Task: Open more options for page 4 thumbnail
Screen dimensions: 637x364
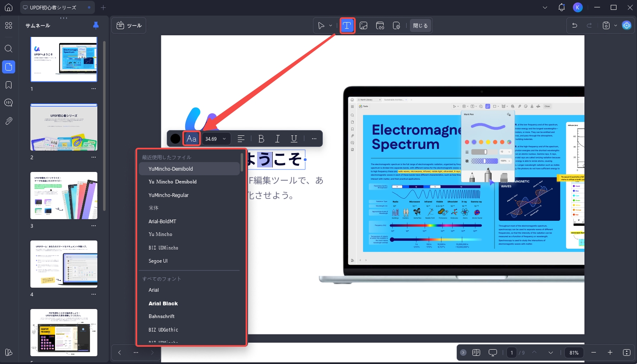Action: click(x=94, y=294)
